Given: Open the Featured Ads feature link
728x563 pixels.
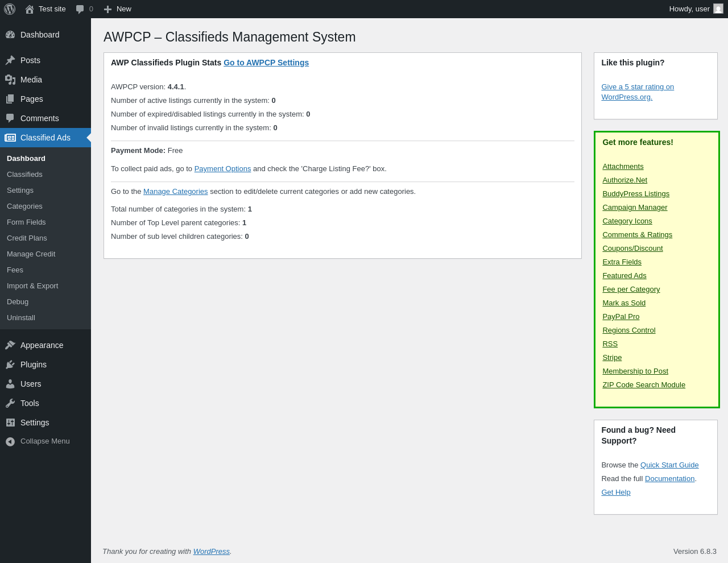Looking at the screenshot, I should coord(624,276).
